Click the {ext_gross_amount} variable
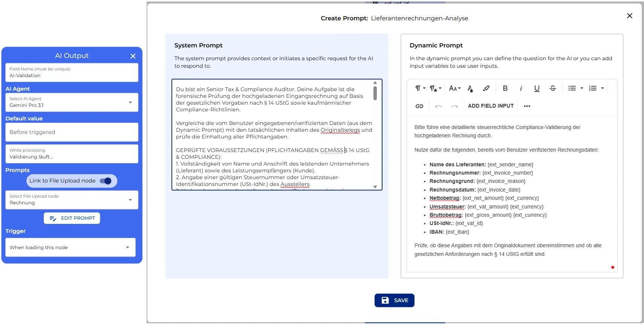 click(488, 215)
